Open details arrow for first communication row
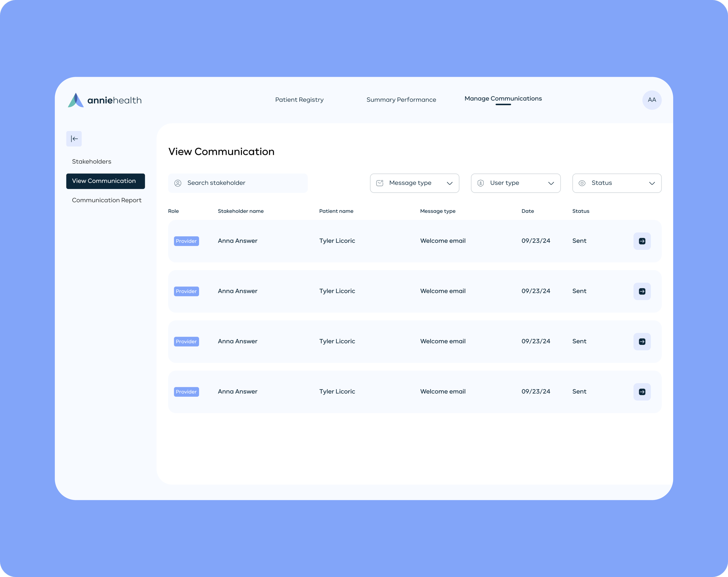This screenshot has height=577, width=728. coord(642,241)
